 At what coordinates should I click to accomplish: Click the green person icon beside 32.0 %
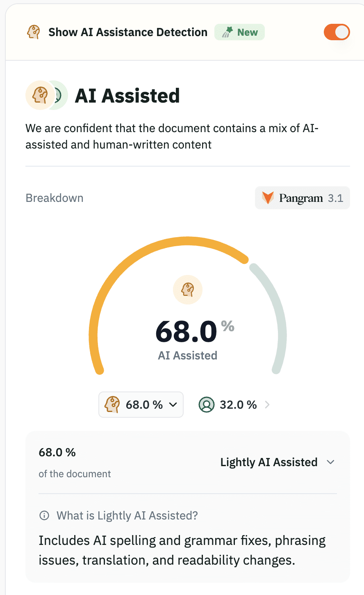click(x=207, y=405)
